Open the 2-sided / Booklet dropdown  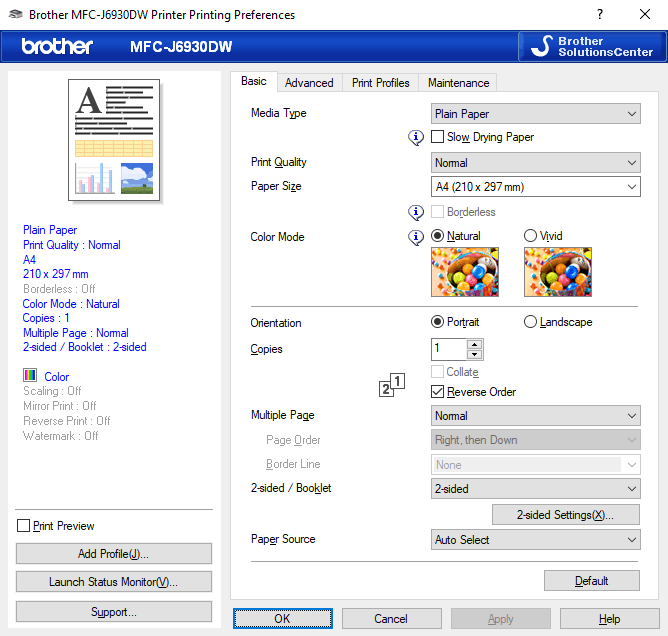click(x=536, y=489)
